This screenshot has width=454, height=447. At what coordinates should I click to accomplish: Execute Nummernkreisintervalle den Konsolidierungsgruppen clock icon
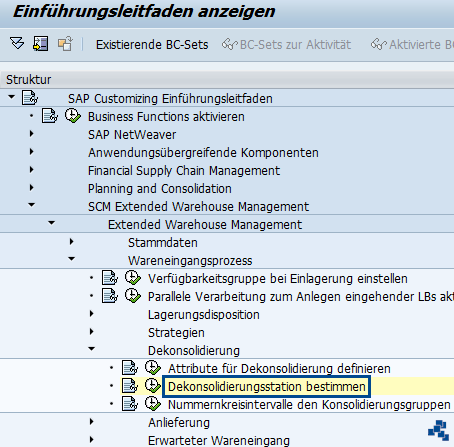click(x=153, y=404)
